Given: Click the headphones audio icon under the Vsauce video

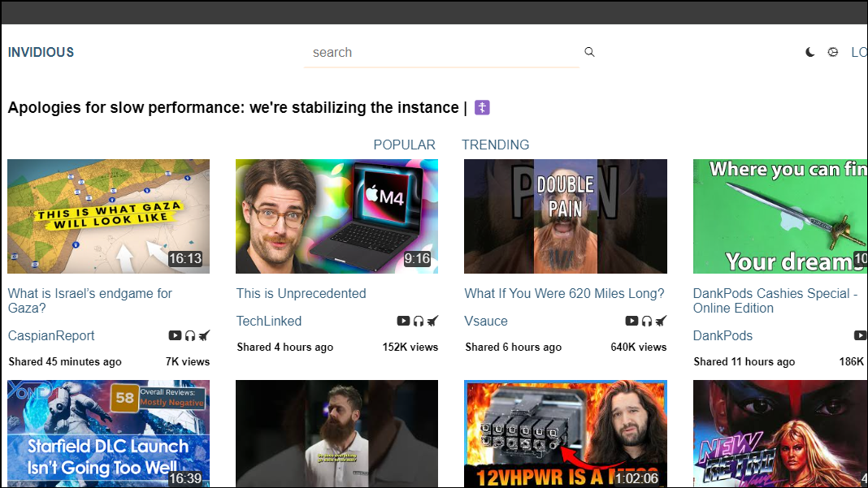Looking at the screenshot, I should click(x=647, y=321).
